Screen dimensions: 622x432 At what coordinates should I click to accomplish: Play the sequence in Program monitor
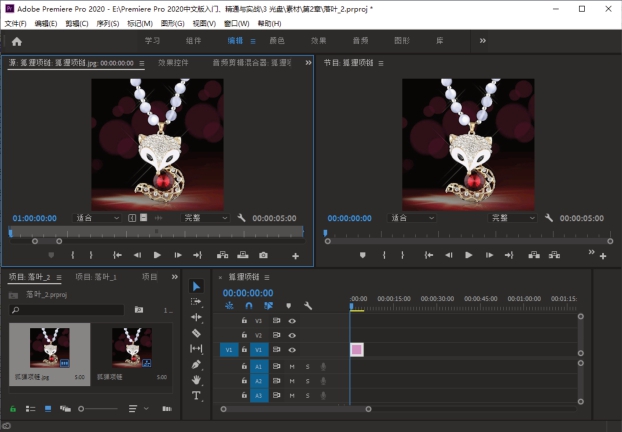(468, 255)
